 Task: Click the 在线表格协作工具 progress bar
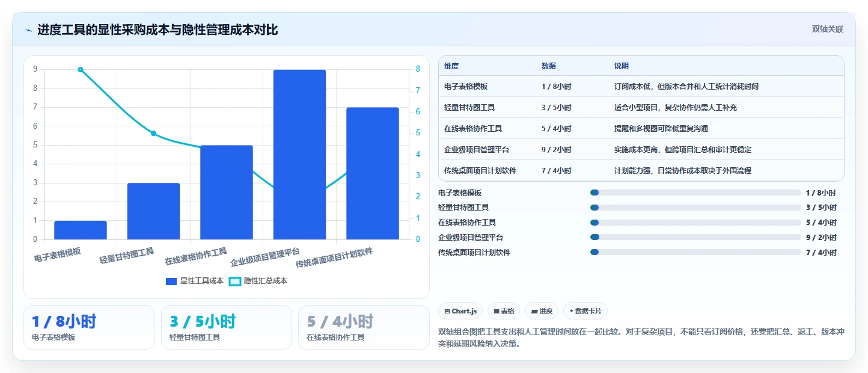click(695, 223)
